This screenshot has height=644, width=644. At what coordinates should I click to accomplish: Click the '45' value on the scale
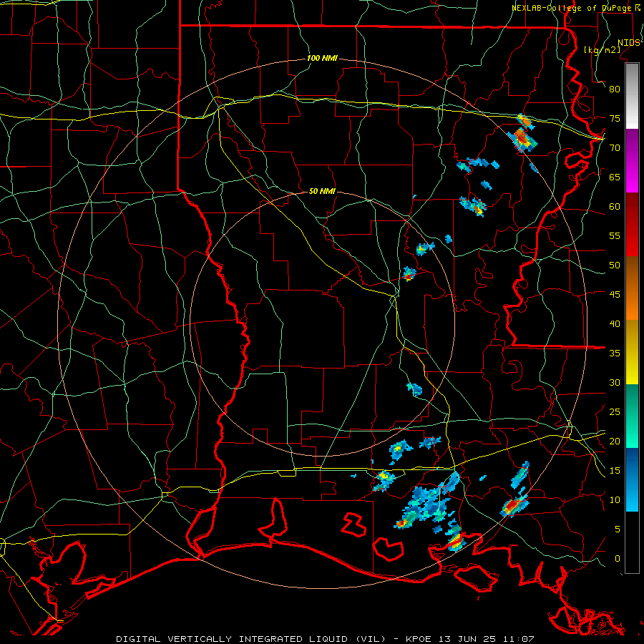point(615,295)
